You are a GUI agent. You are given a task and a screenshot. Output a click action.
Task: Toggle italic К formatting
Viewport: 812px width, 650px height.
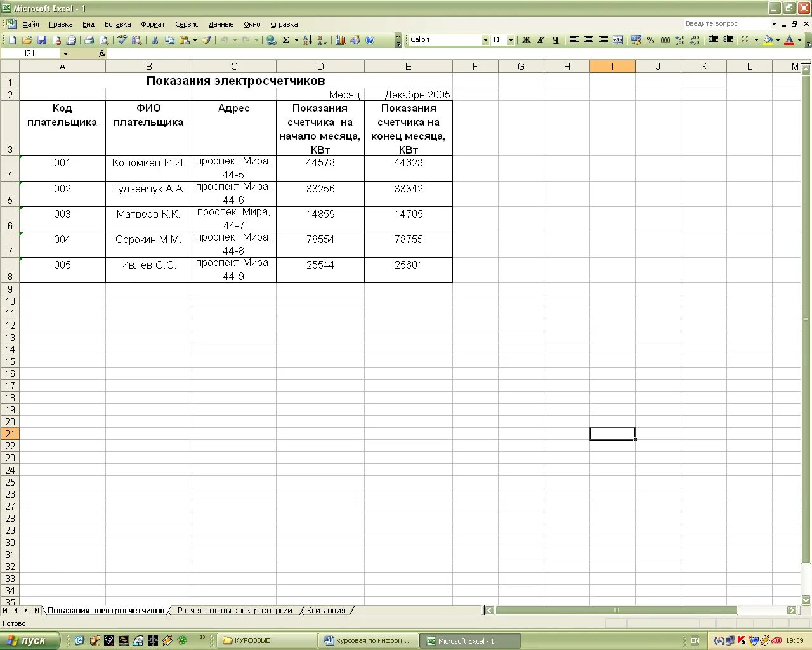click(x=540, y=40)
